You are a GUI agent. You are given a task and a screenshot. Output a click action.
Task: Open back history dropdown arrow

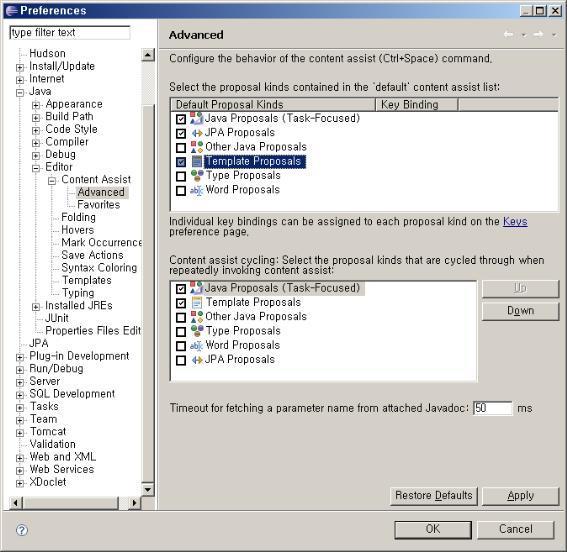(524, 35)
